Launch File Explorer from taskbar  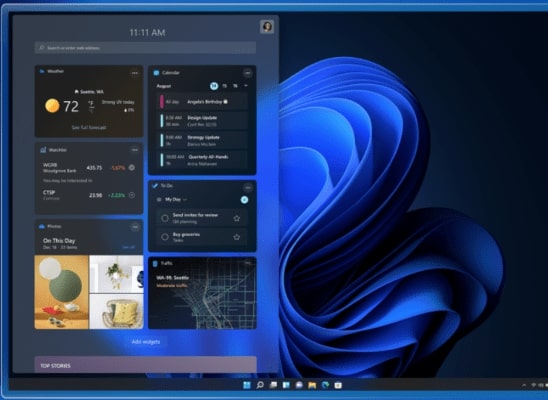(312, 385)
